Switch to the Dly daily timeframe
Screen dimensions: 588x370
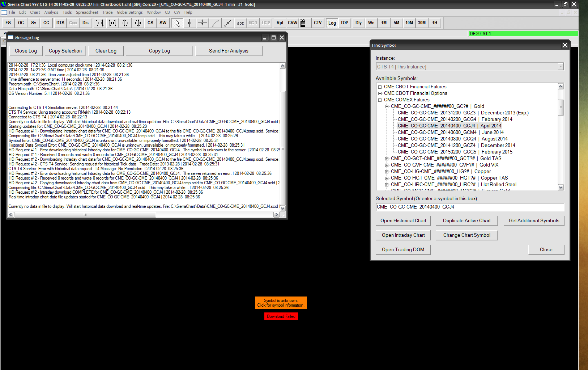359,23
